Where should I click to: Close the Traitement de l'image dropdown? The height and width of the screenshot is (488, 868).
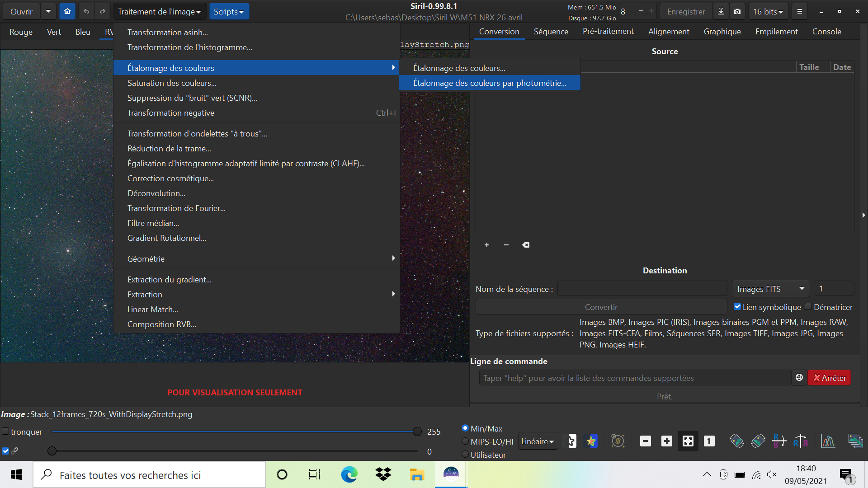pos(160,11)
